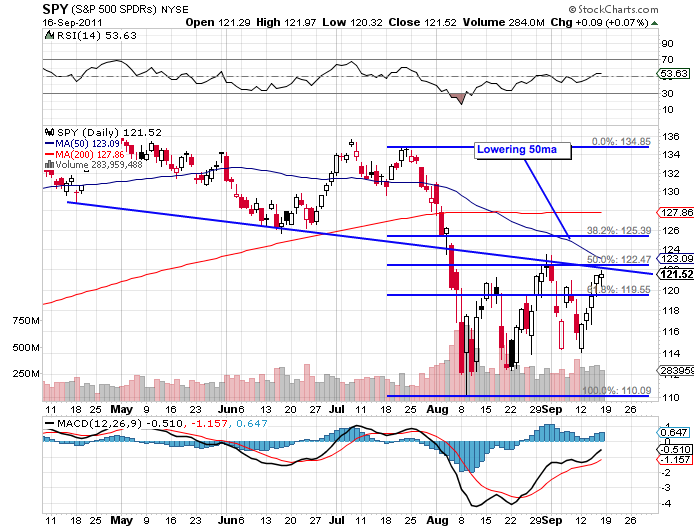
Task: Click the green up triangle after Chg
Action: coord(654,23)
